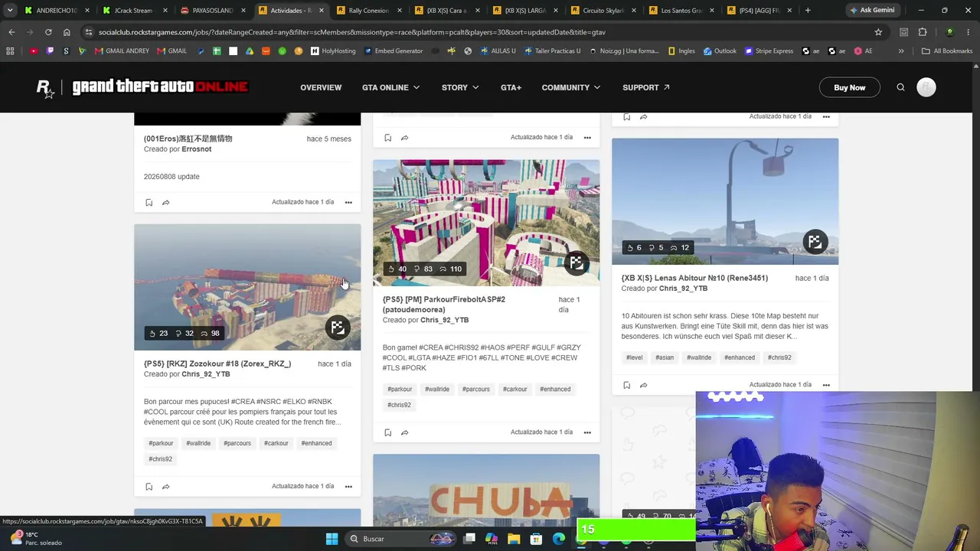Click race flag icon on Zozokour #18 thumbnail
Screen dimensions: 980x551
coord(338,328)
